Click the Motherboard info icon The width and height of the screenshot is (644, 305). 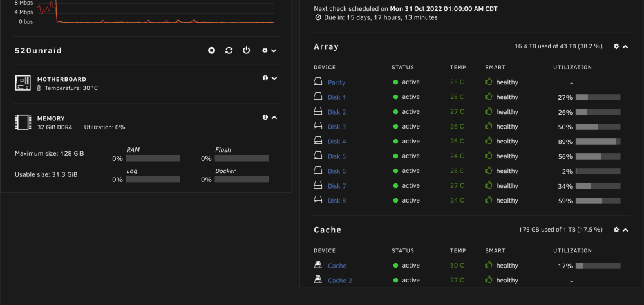coord(265,78)
